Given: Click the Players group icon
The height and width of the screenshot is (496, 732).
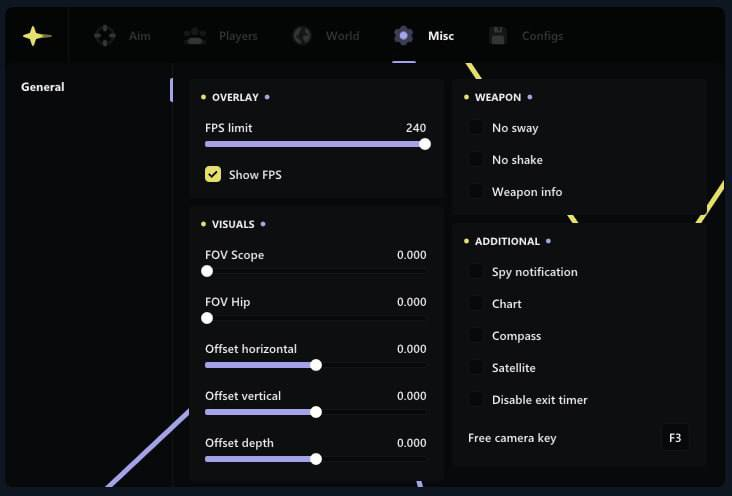Looking at the screenshot, I should 195,36.
